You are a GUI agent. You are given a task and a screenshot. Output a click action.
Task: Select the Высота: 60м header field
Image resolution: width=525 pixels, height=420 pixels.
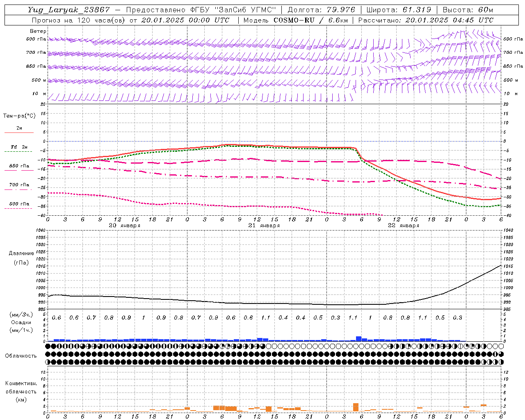(x=468, y=10)
